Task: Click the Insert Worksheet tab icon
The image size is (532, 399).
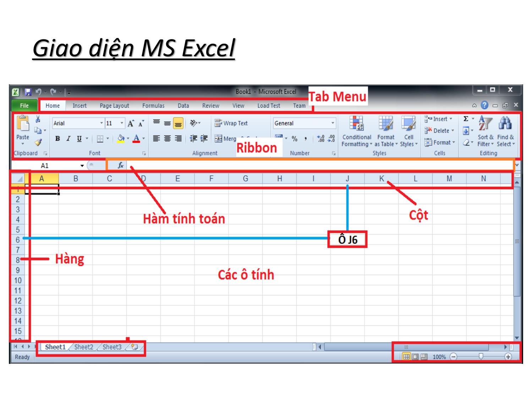Action: pyautogui.click(x=135, y=347)
